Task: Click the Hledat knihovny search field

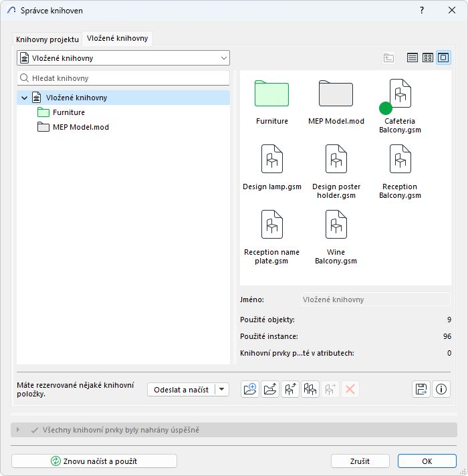Action: [123, 78]
